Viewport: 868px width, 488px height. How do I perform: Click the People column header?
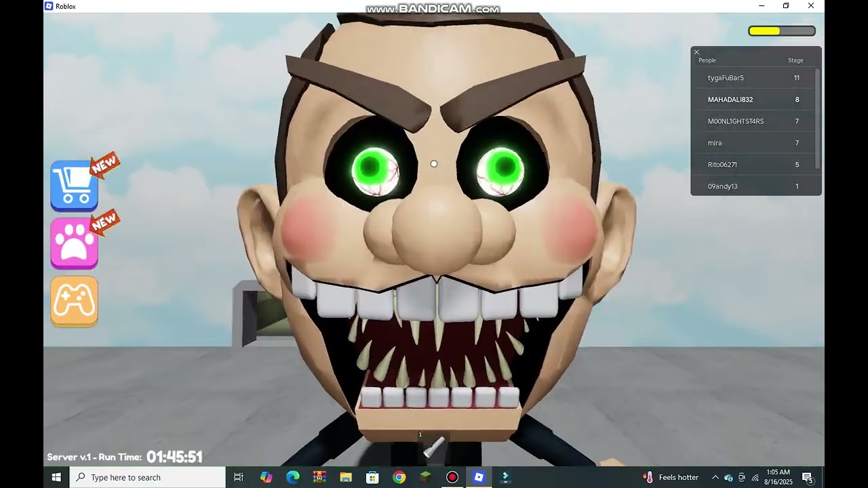pyautogui.click(x=707, y=60)
